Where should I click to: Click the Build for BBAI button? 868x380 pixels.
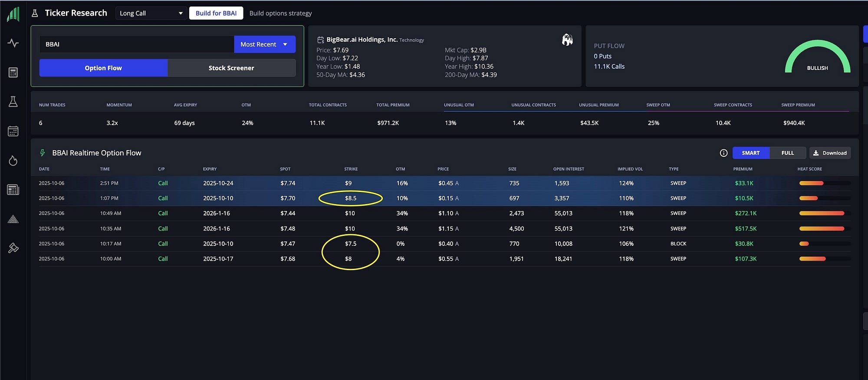point(216,13)
